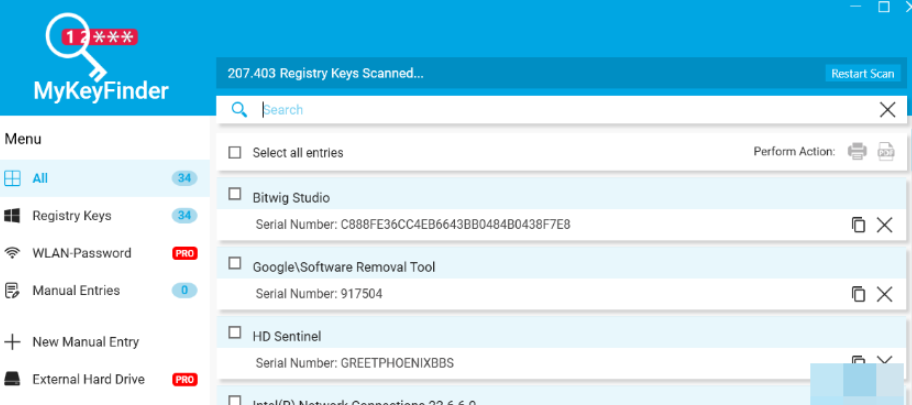This screenshot has width=912, height=405.
Task: Select WLAN-Password in the menu
Action: pyautogui.click(x=105, y=253)
